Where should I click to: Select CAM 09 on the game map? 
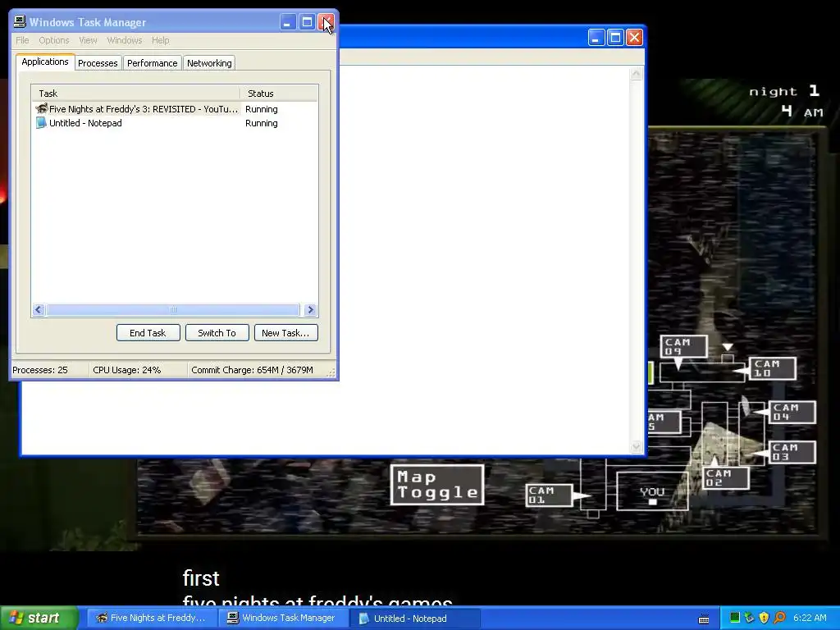[683, 346]
